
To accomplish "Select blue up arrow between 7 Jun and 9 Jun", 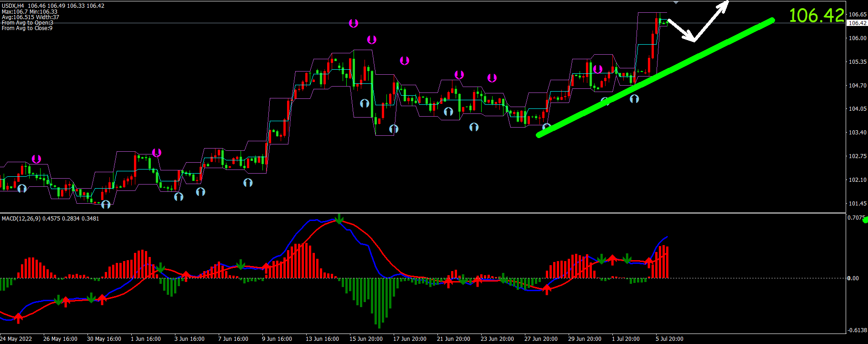I will click(x=248, y=183).
